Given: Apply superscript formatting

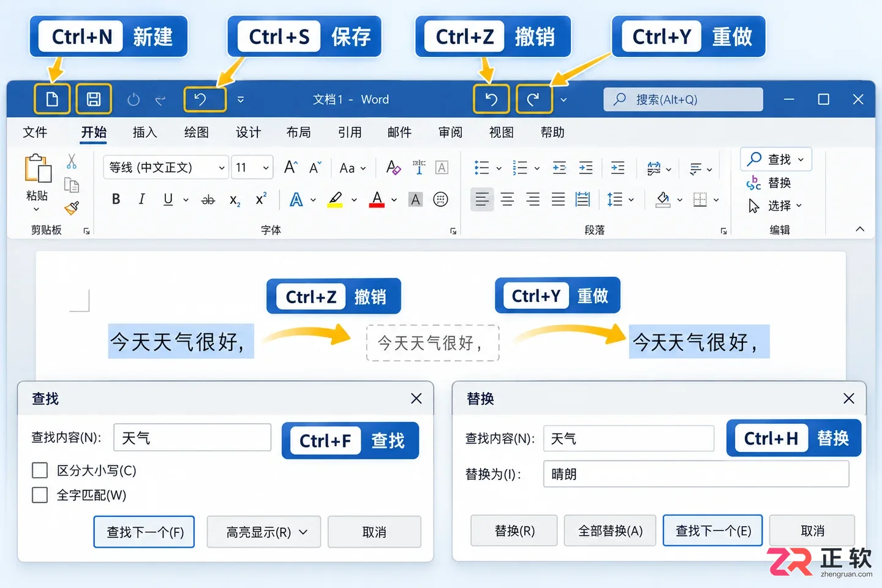Looking at the screenshot, I should [x=261, y=199].
